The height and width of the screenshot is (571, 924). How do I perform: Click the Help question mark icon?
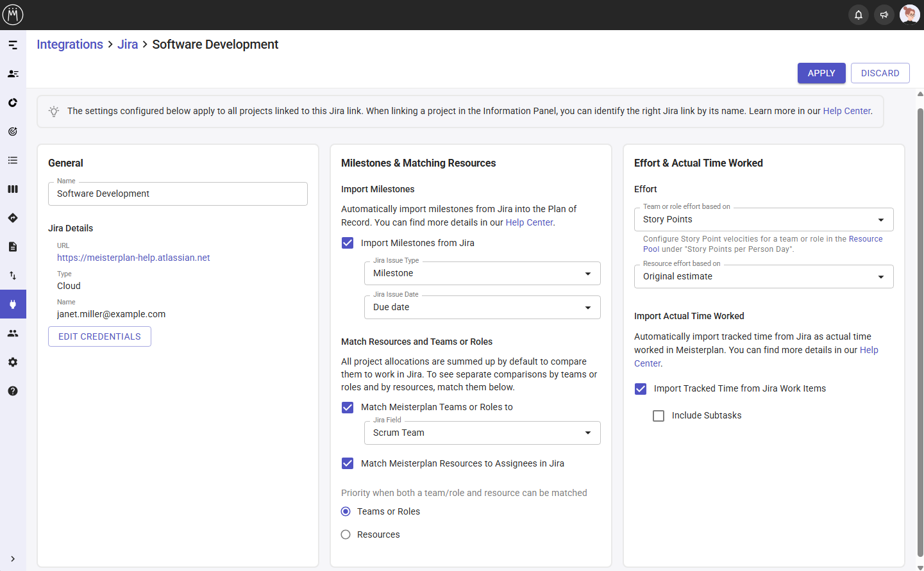13,391
